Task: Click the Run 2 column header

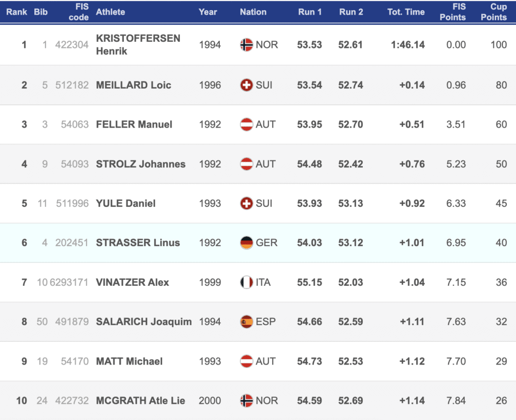Action: 351,12
